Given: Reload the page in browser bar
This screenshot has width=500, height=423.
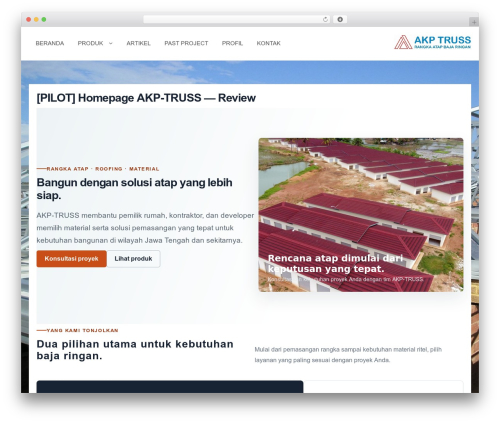Looking at the screenshot, I should coord(325,19).
